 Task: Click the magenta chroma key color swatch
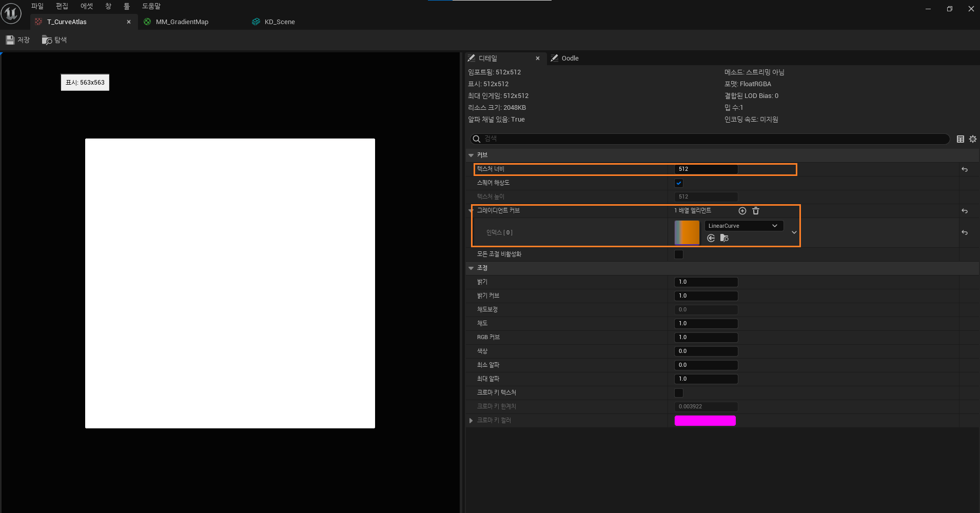pyautogui.click(x=704, y=421)
